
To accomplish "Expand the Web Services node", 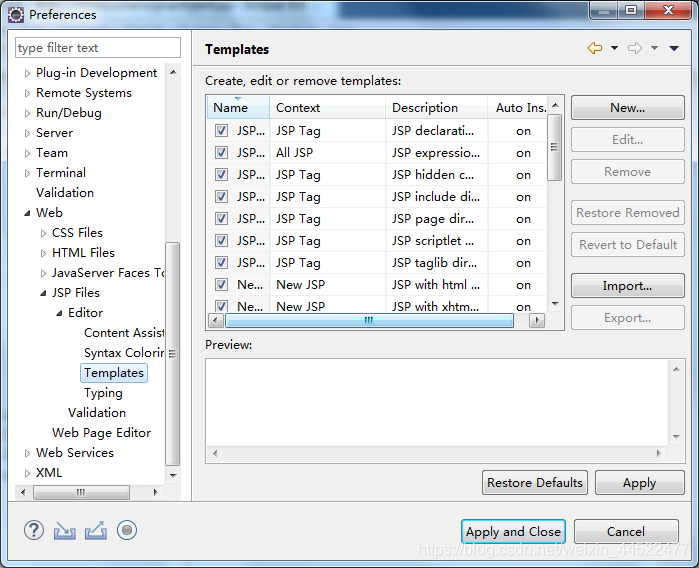I will click(x=27, y=453).
